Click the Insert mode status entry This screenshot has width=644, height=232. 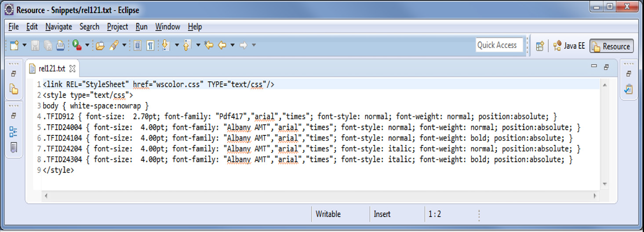coord(382,214)
